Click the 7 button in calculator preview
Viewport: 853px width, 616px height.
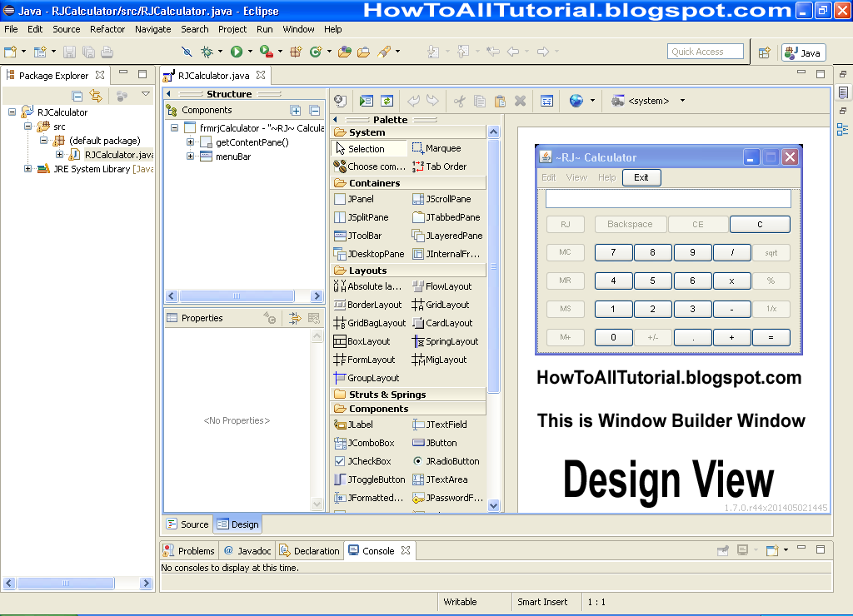pos(613,252)
